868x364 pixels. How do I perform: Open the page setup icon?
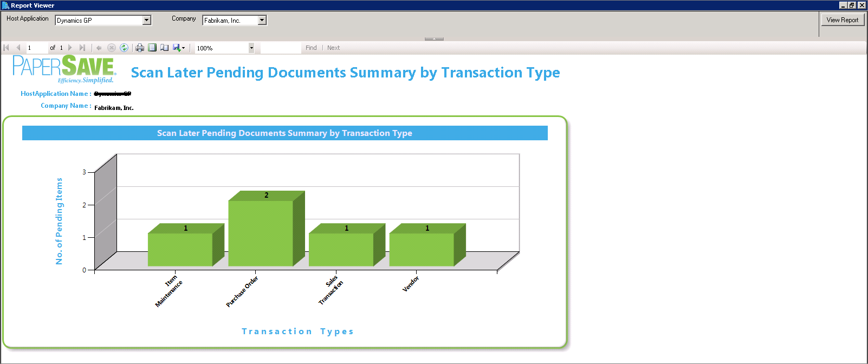(x=165, y=48)
